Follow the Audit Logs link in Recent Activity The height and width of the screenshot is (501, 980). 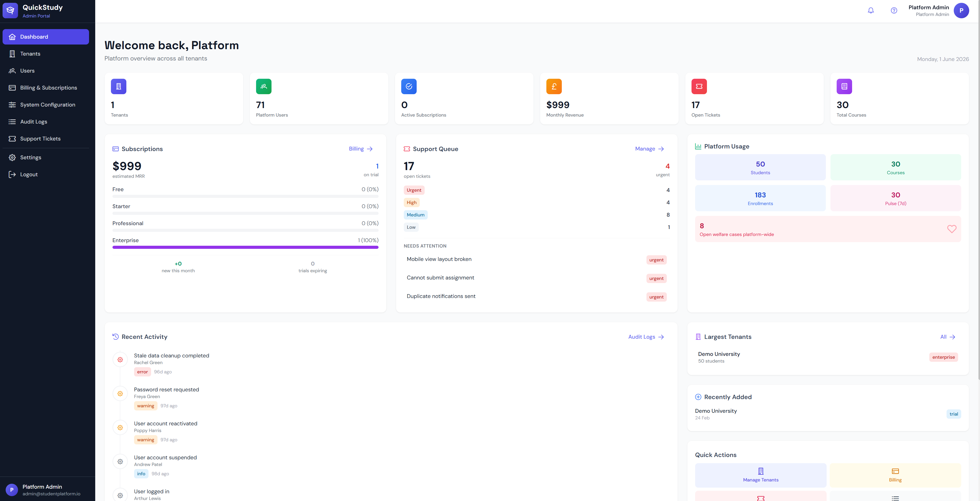646,337
